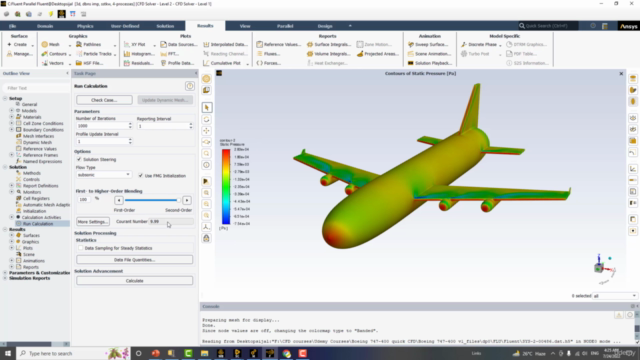Open the Histogram plot tool

pyautogui.click(x=139, y=54)
